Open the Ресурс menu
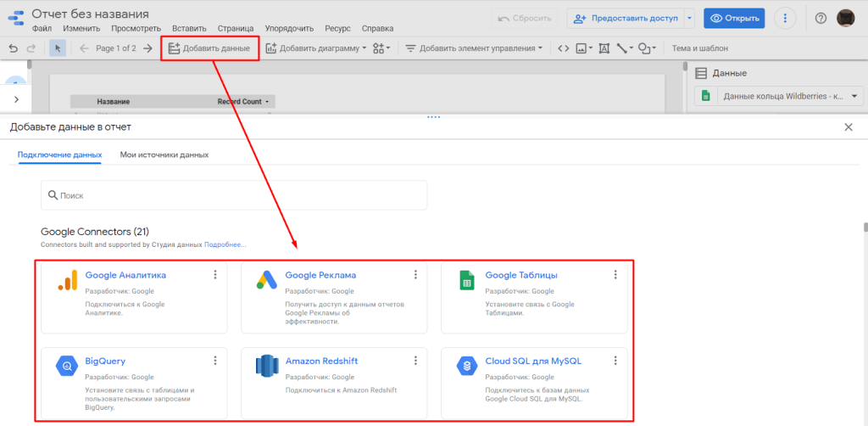Viewport: 868px width, 426px height. coord(337,28)
